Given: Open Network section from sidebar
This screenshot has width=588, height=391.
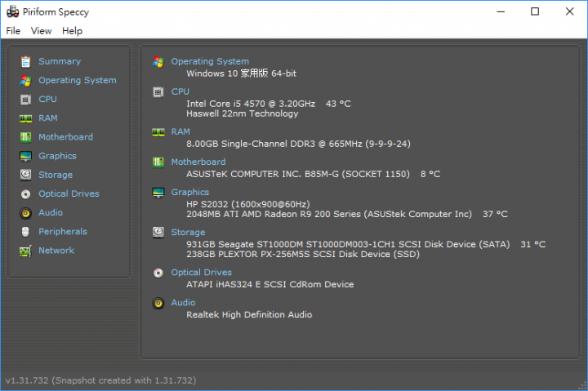Looking at the screenshot, I should pyautogui.click(x=56, y=251).
